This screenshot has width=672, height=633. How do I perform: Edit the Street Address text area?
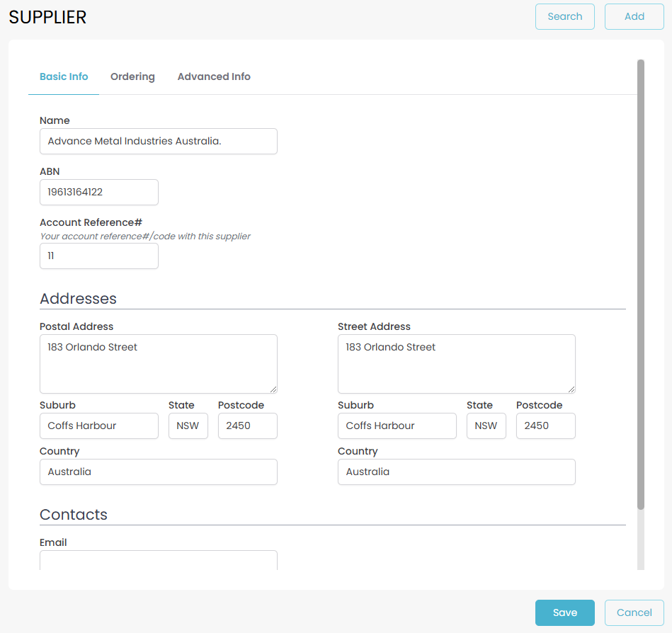(456, 363)
